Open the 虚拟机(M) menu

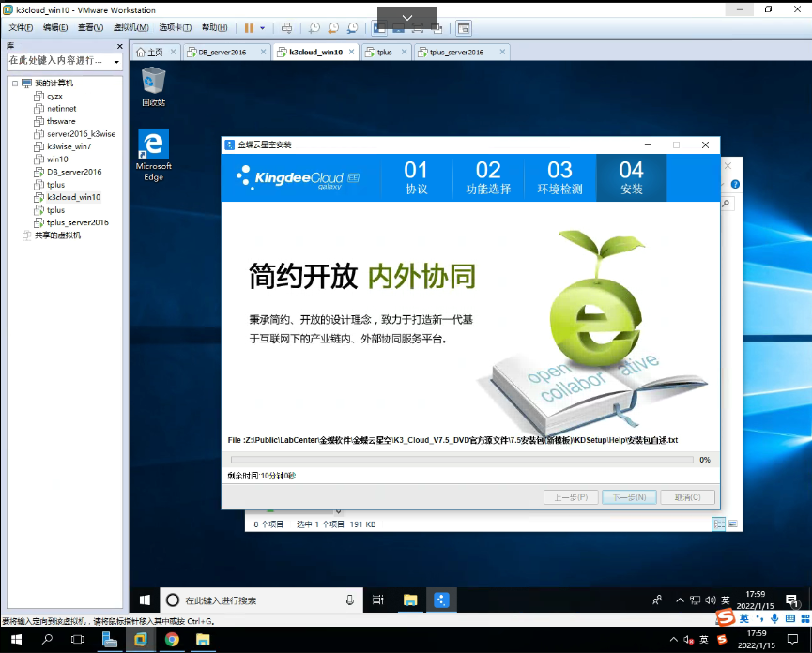(x=131, y=28)
